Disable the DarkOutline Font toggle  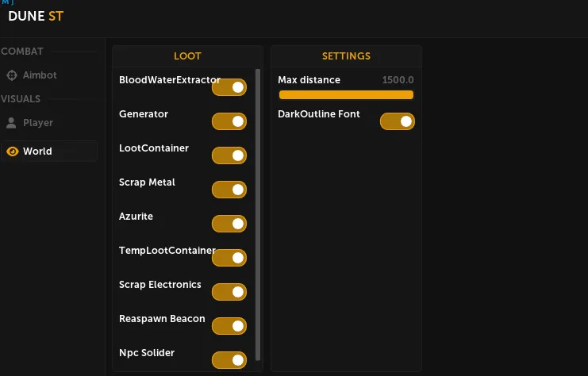coord(398,121)
